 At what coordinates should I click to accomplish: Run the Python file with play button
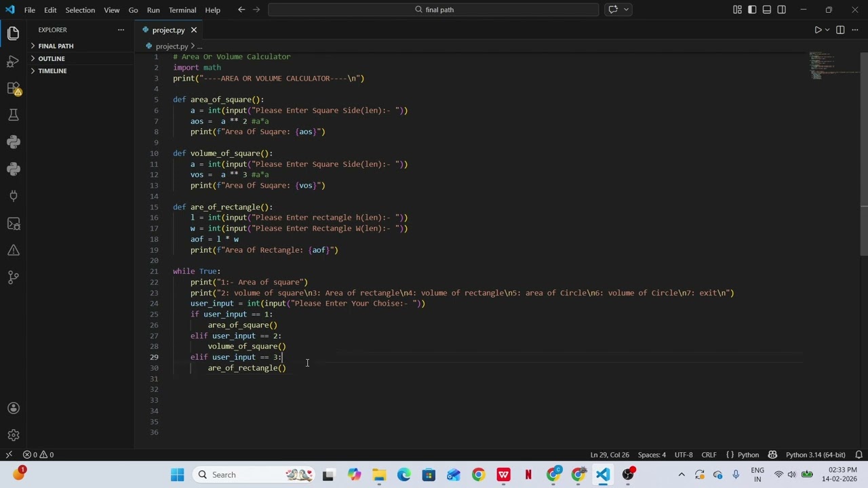pyautogui.click(x=817, y=30)
